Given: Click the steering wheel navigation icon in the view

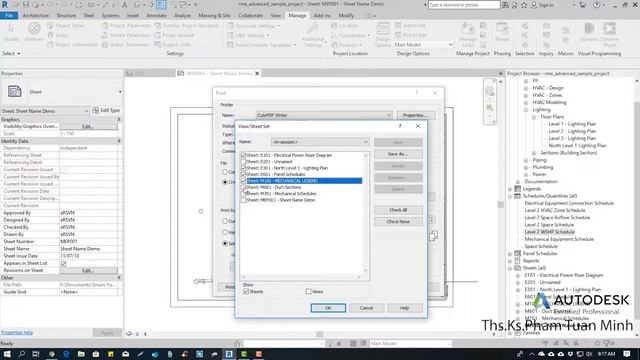Looking at the screenshot, I should tap(489, 91).
